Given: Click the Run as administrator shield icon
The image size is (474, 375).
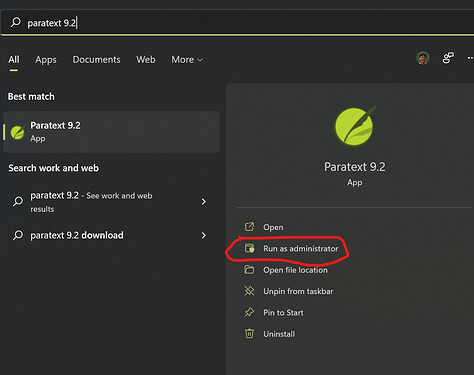Looking at the screenshot, I should (x=249, y=248).
